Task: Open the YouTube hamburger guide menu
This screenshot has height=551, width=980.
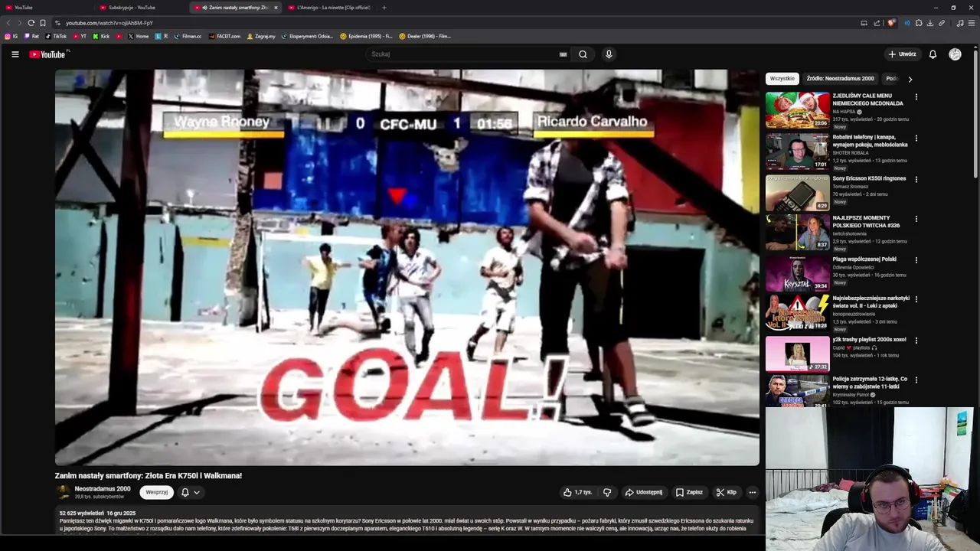Action: point(15,54)
